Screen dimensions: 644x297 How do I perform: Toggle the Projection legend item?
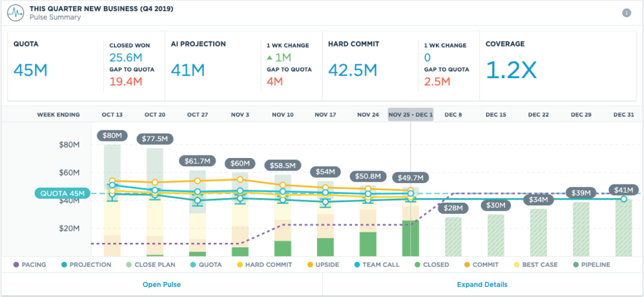(x=85, y=264)
